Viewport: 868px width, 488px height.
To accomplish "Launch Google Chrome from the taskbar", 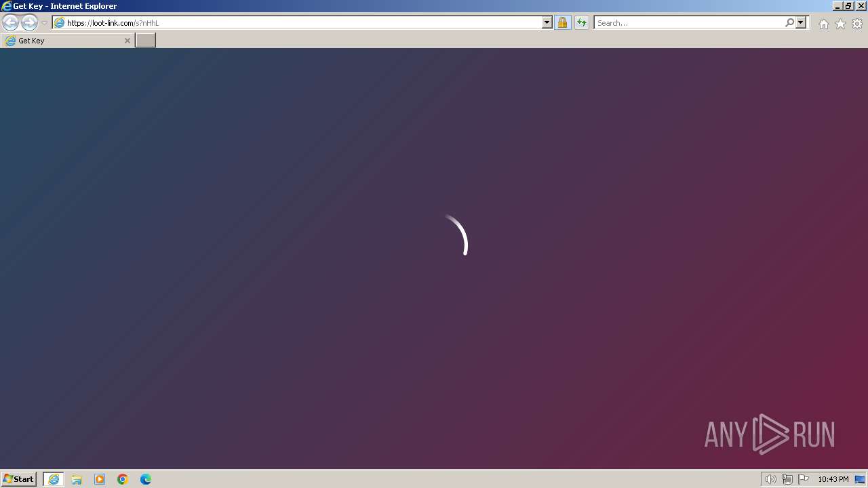I will (x=123, y=479).
